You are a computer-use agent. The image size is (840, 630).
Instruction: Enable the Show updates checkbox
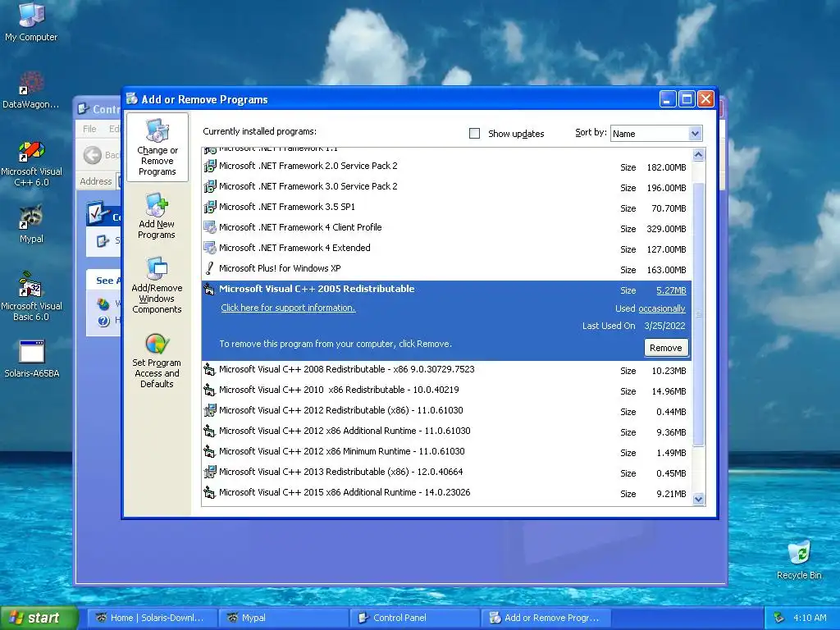point(474,134)
